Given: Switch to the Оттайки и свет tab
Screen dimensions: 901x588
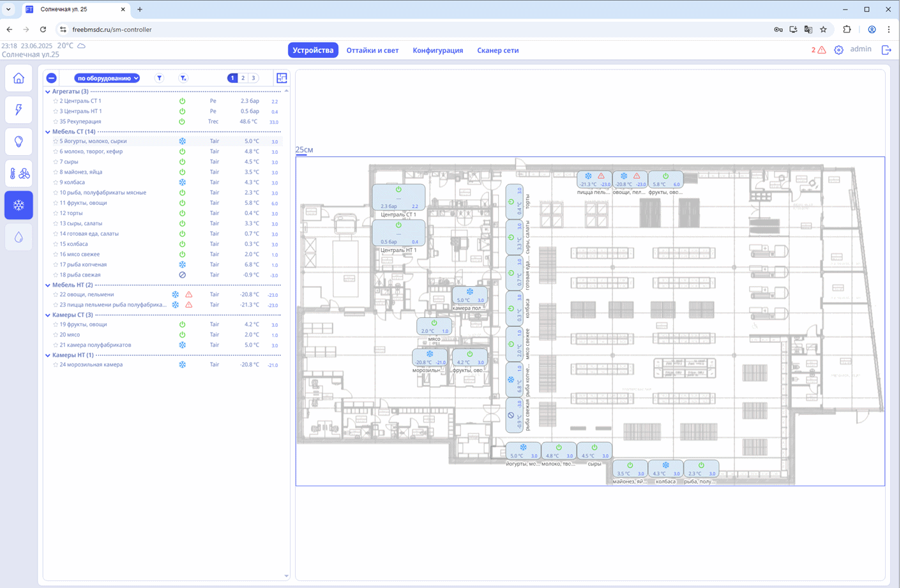Looking at the screenshot, I should [x=372, y=50].
